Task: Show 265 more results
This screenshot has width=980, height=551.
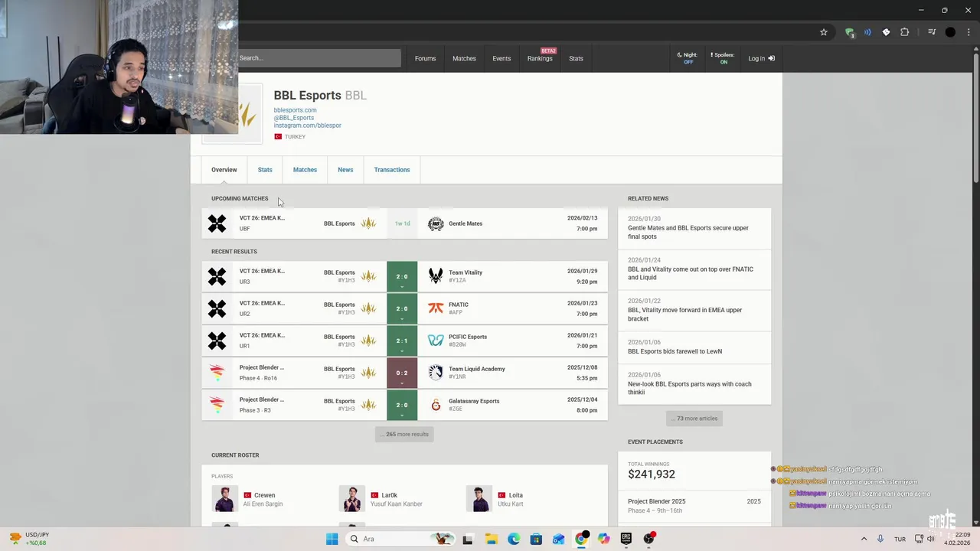Action: 404,434
